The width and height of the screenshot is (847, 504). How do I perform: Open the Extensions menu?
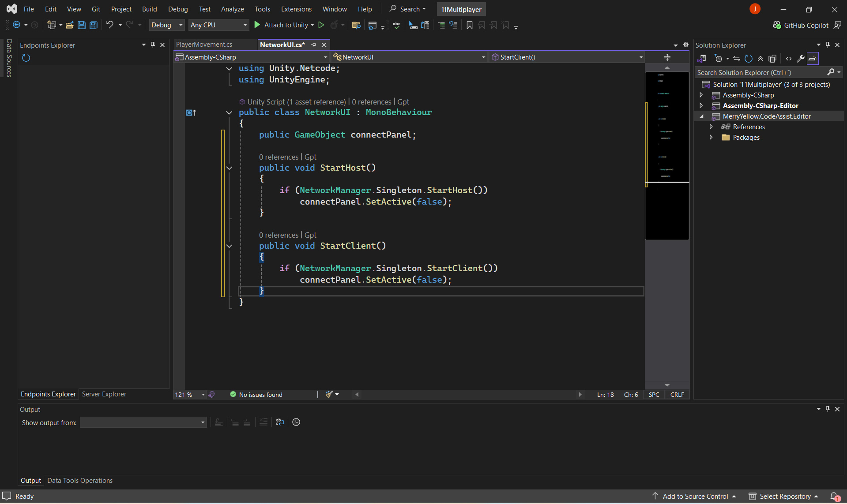tap(296, 9)
